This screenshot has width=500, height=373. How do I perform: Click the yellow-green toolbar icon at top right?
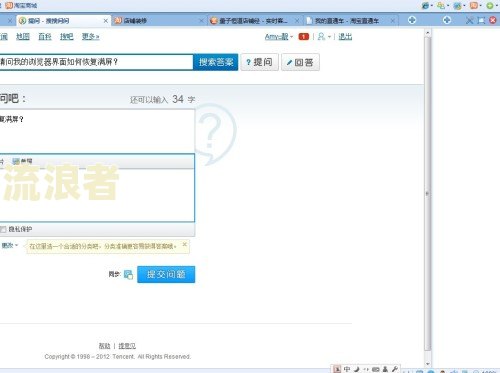coord(442,5)
